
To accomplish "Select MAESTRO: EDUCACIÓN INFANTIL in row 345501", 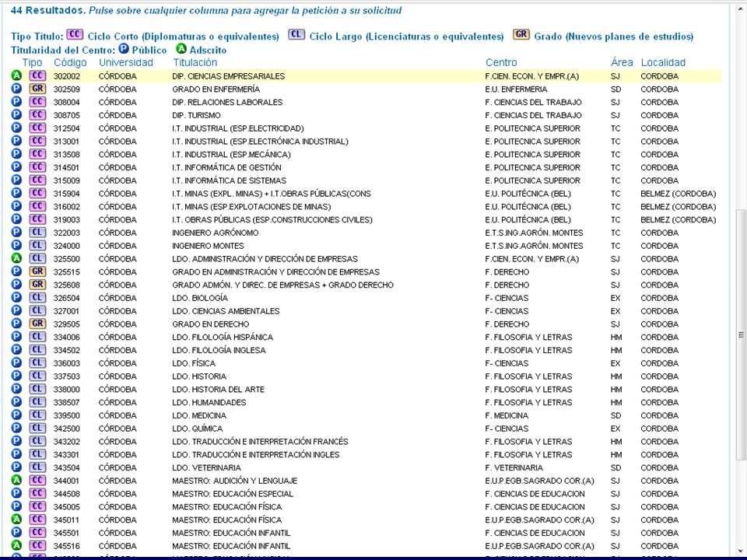I will [x=231, y=533].
